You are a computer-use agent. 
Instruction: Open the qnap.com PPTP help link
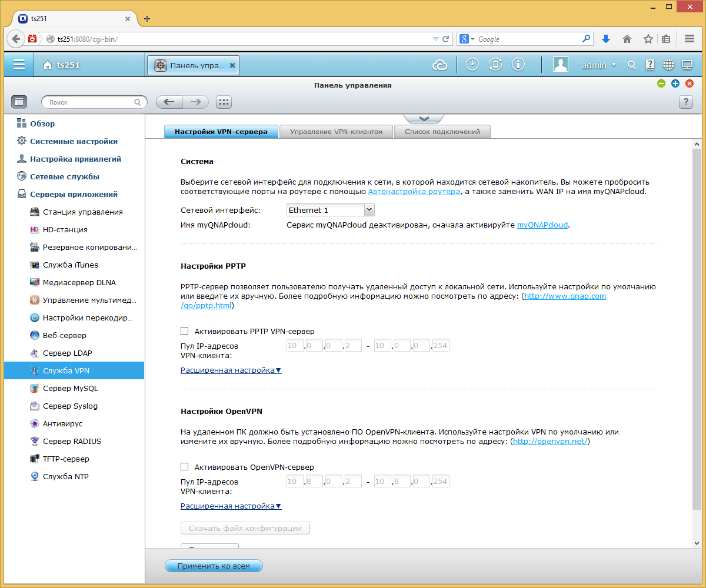click(565, 296)
